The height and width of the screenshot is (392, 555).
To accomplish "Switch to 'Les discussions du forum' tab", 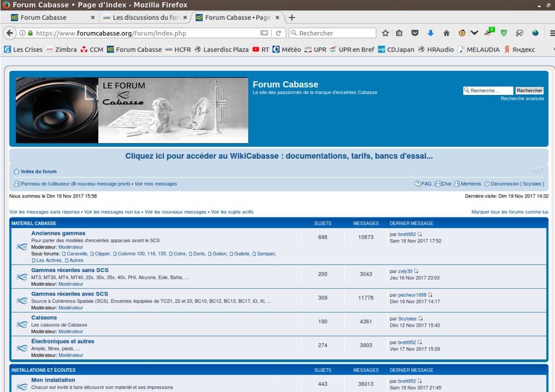I will 145,17.
